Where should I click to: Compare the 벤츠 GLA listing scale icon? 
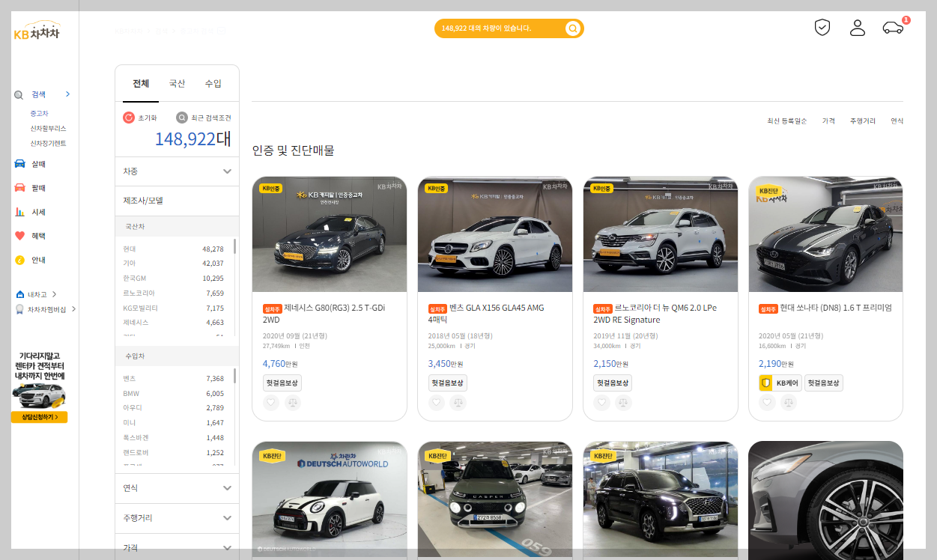point(458,403)
